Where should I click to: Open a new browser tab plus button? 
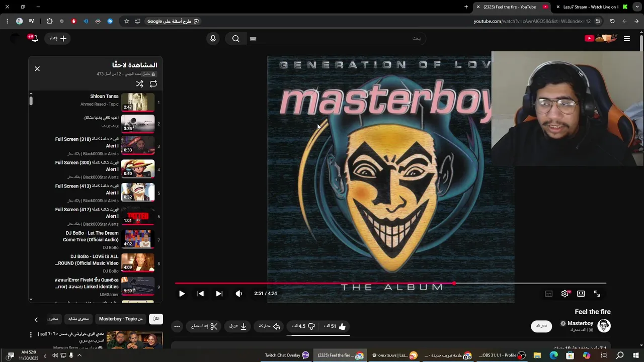(466, 7)
